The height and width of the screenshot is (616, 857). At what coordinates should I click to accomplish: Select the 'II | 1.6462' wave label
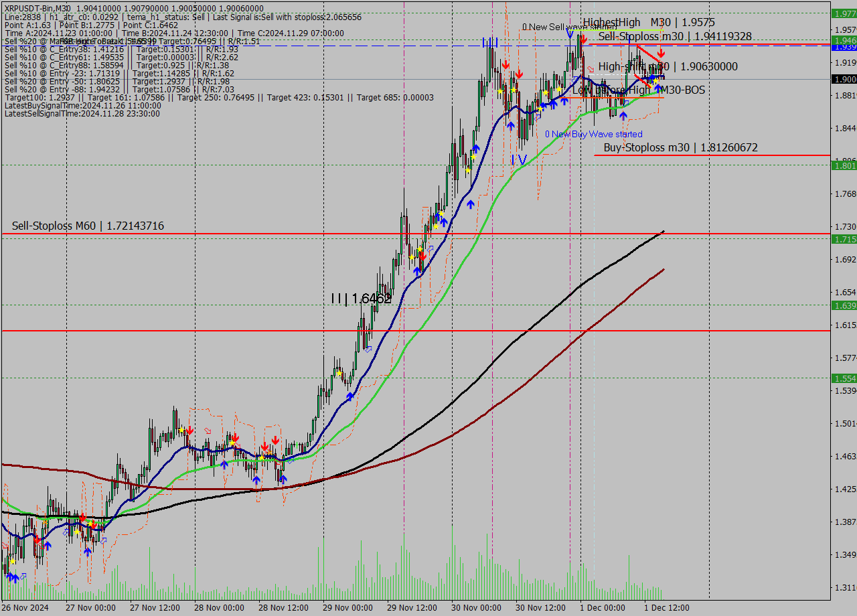pos(362,299)
